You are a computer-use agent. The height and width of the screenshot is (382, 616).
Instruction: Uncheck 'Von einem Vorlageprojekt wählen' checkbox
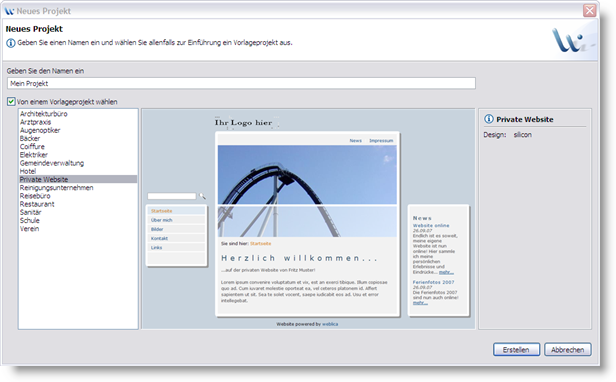pyautogui.click(x=11, y=102)
